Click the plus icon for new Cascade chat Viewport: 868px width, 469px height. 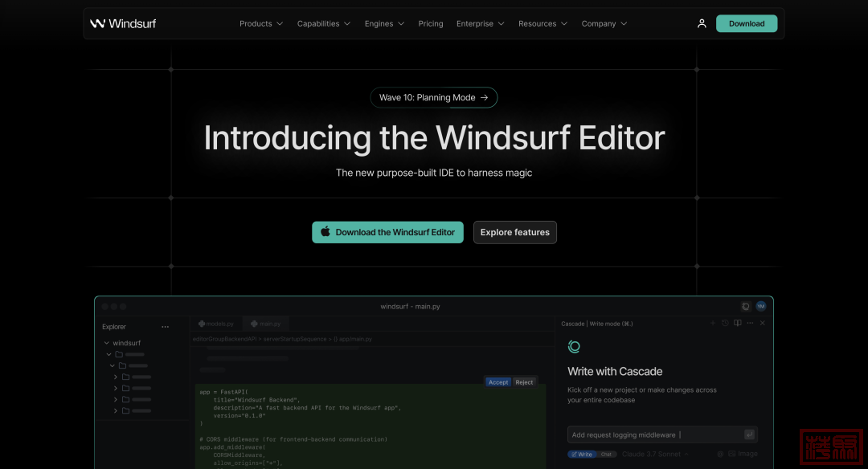(x=712, y=323)
